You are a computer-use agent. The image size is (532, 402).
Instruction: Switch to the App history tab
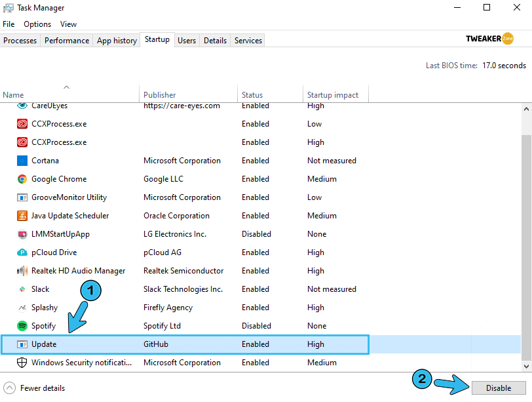pyautogui.click(x=117, y=41)
